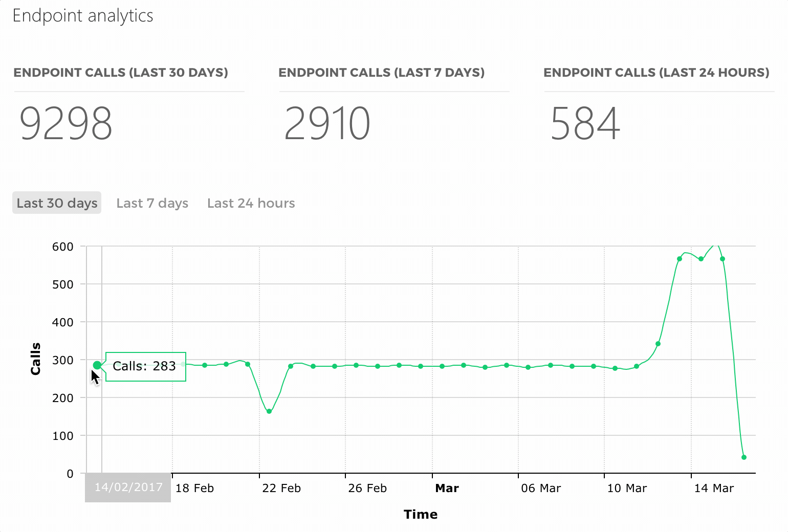788x532 pixels.
Task: Select the final low data point on the chart
Action: [744, 457]
